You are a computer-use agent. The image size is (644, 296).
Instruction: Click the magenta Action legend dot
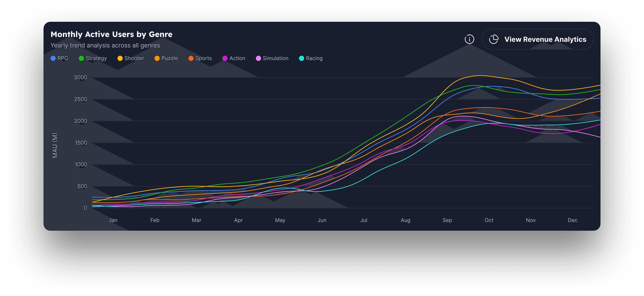pyautogui.click(x=225, y=58)
